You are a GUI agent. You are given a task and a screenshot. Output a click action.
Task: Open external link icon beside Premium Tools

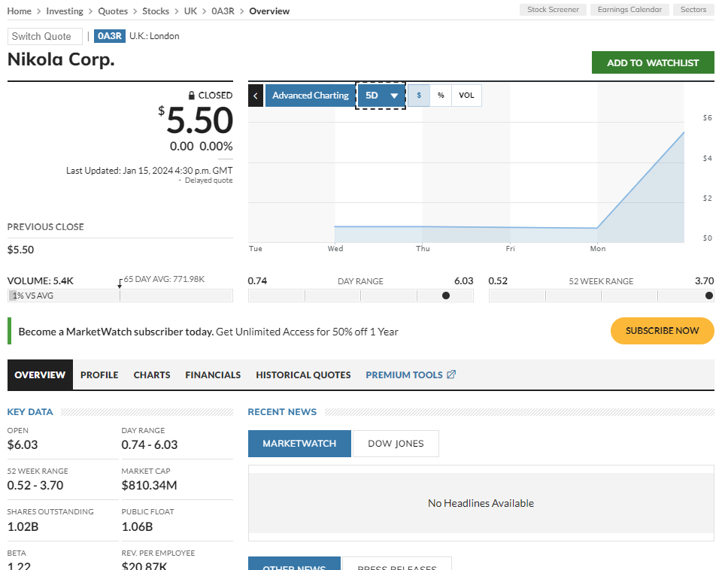(451, 374)
